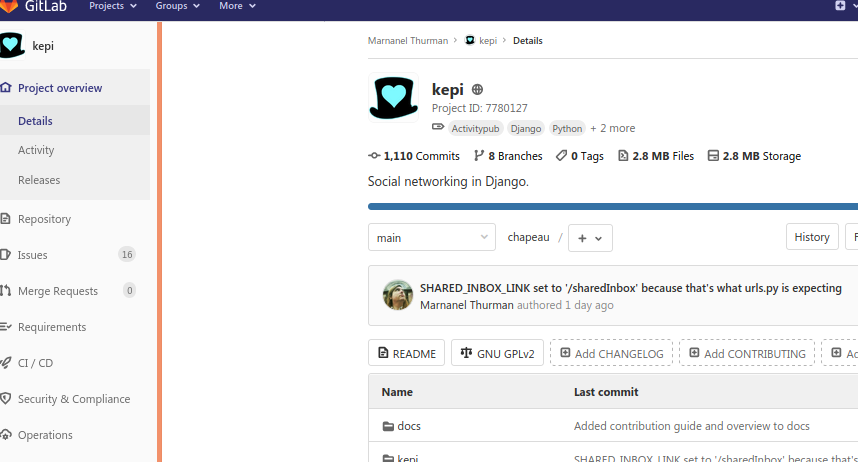
Task: Open the SHARED_INBOX_LINK commit message
Action: (630, 288)
